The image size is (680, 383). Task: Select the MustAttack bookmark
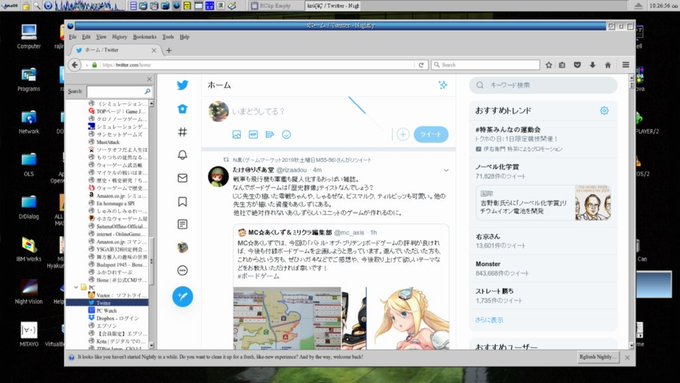click(x=108, y=142)
